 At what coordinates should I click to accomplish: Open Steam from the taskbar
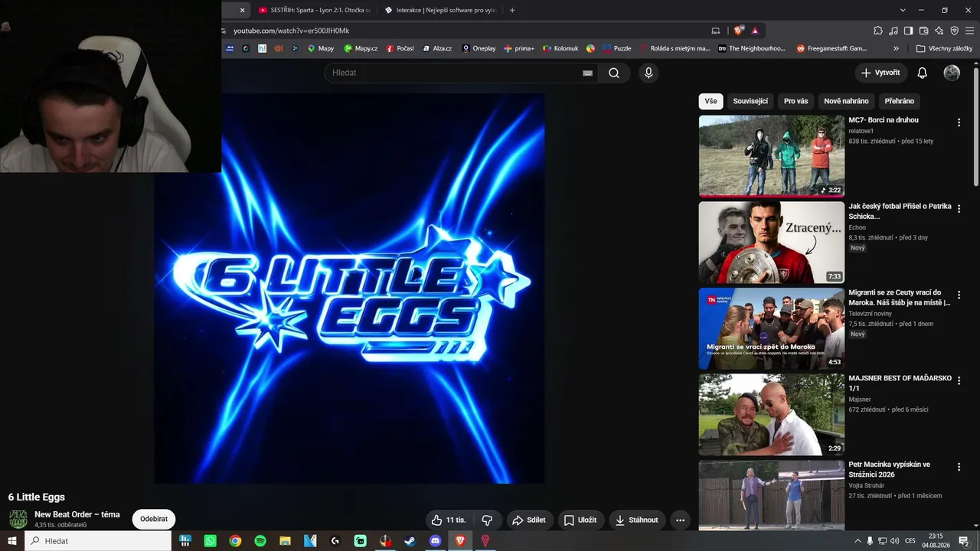pyautogui.click(x=410, y=541)
